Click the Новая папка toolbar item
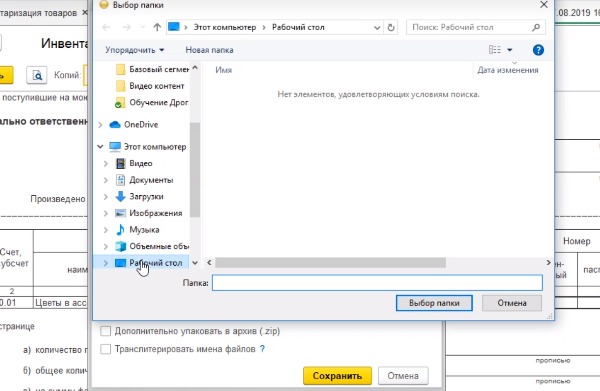 point(209,50)
